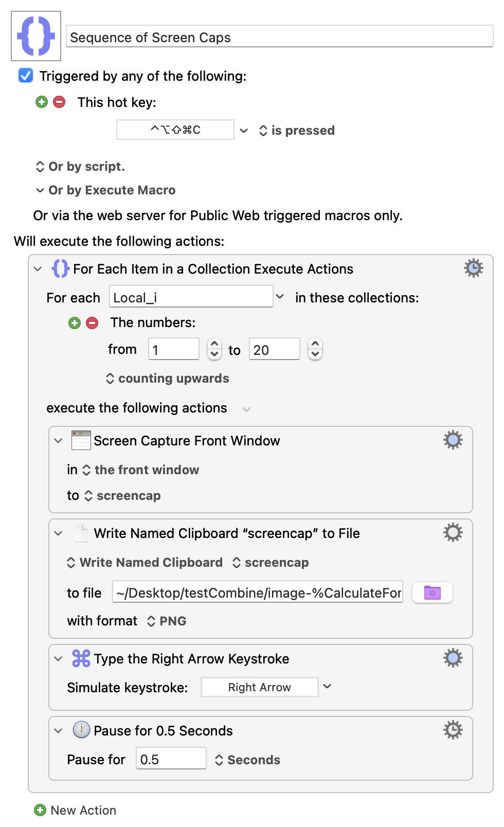Add a new trigger with green plus
Image resolution: width=504 pixels, height=827 pixels.
point(42,102)
